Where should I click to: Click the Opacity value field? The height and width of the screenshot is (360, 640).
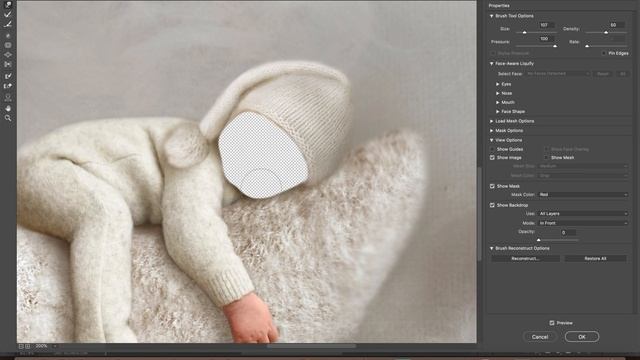coord(569,232)
